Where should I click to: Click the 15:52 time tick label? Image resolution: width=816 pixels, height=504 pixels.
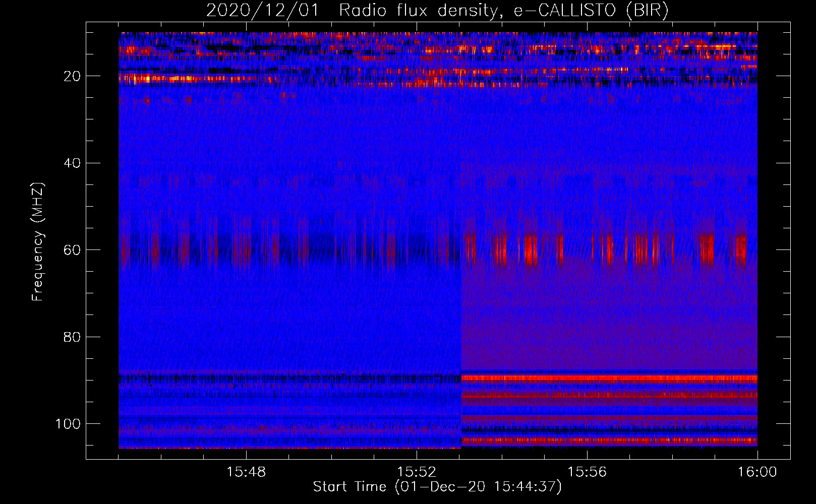click(x=417, y=472)
